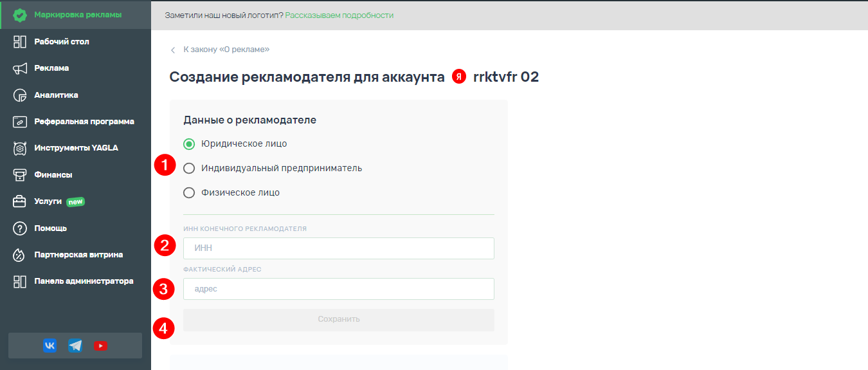This screenshot has width=868, height=370.
Task: Click account name rrktvfr 02
Action: (506, 77)
